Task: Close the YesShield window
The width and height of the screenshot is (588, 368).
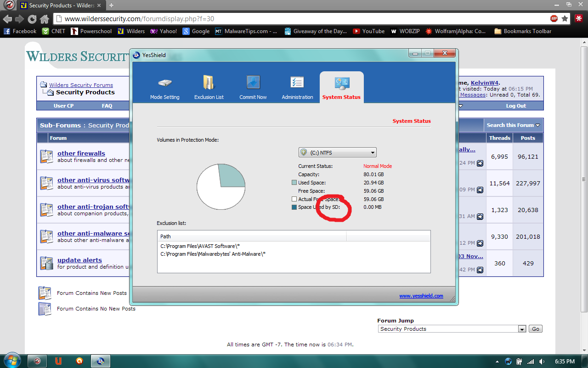Action: point(444,53)
